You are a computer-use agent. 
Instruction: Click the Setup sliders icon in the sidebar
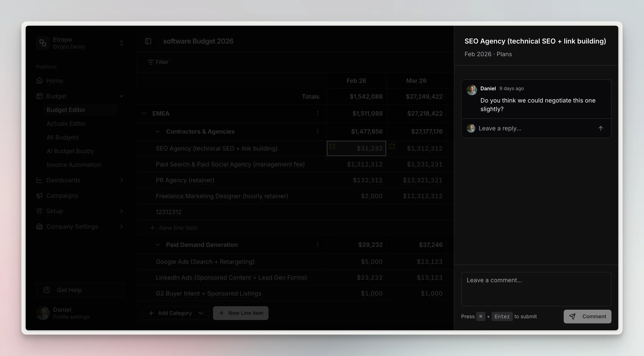point(39,211)
